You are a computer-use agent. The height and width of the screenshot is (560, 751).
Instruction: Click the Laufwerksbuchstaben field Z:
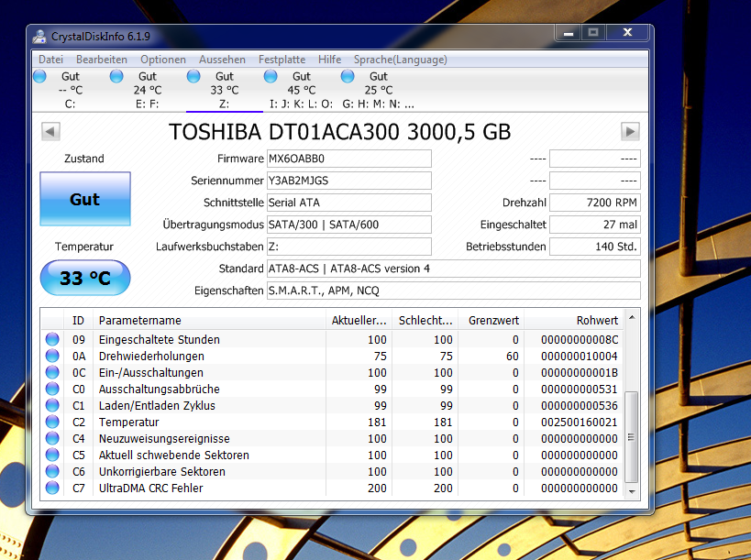click(348, 247)
